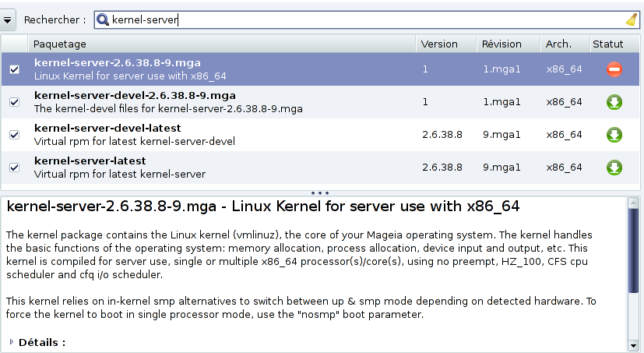Viewport: 644px width, 353px height.
Task: Click version 2.6.38.8 in kernel-server-devel-latest row
Action: click(442, 135)
